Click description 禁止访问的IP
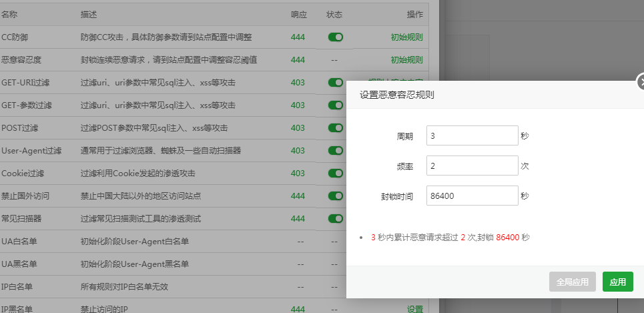The height and width of the screenshot is (313, 644). pos(105,309)
